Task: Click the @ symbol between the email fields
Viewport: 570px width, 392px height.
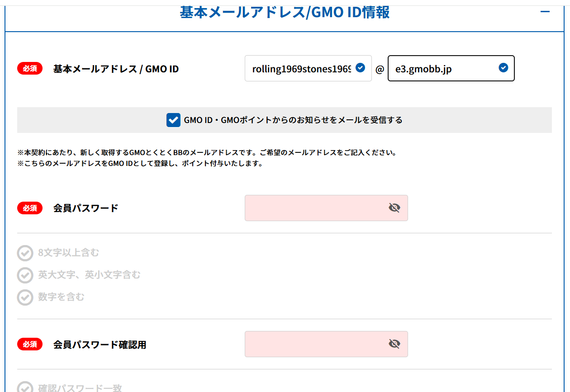Action: (x=380, y=69)
